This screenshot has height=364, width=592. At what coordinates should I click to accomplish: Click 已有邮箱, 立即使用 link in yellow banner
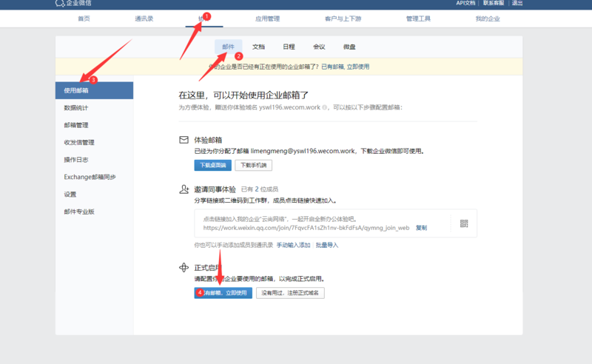(x=346, y=67)
